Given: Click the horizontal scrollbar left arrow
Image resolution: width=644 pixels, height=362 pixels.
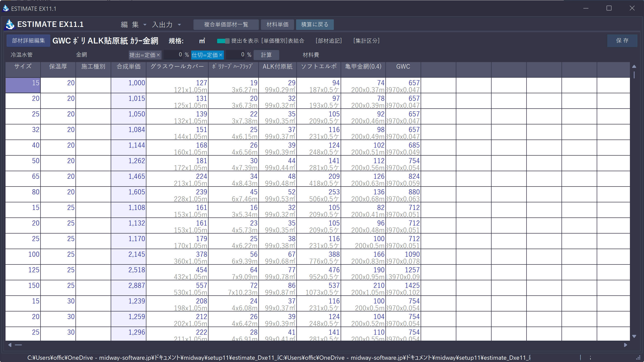Looking at the screenshot, I should (10, 345).
